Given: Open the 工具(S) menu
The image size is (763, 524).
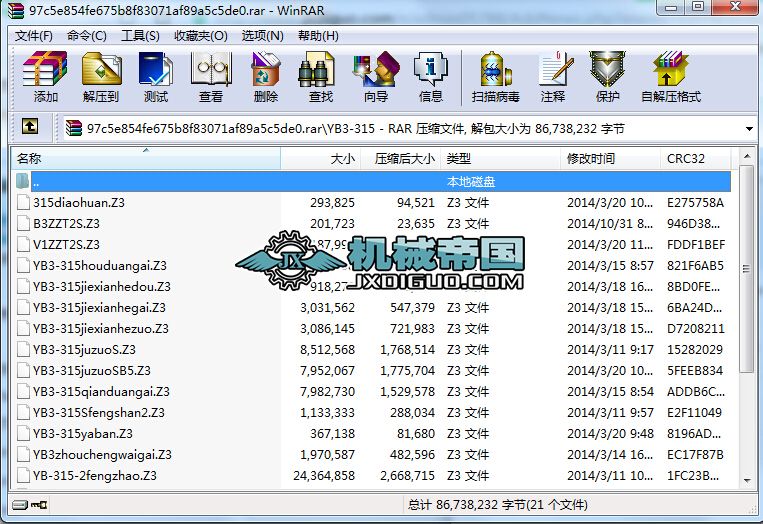Looking at the screenshot, I should [140, 36].
